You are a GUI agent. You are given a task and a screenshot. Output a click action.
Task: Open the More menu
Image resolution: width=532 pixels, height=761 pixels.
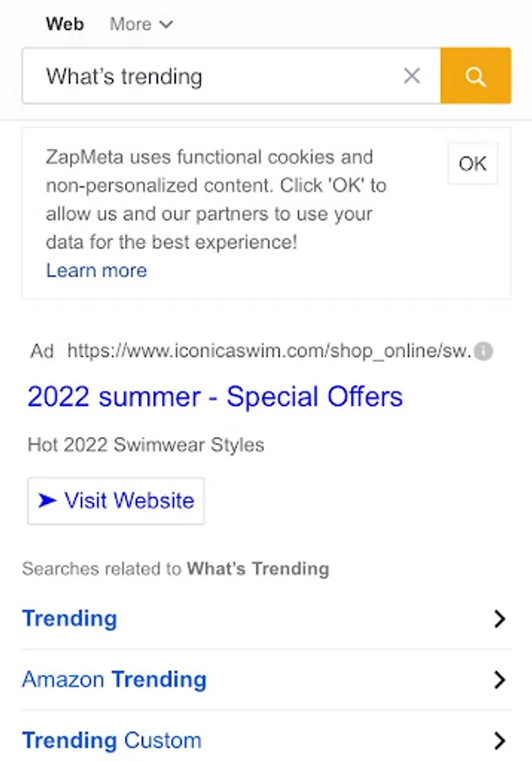click(x=141, y=24)
